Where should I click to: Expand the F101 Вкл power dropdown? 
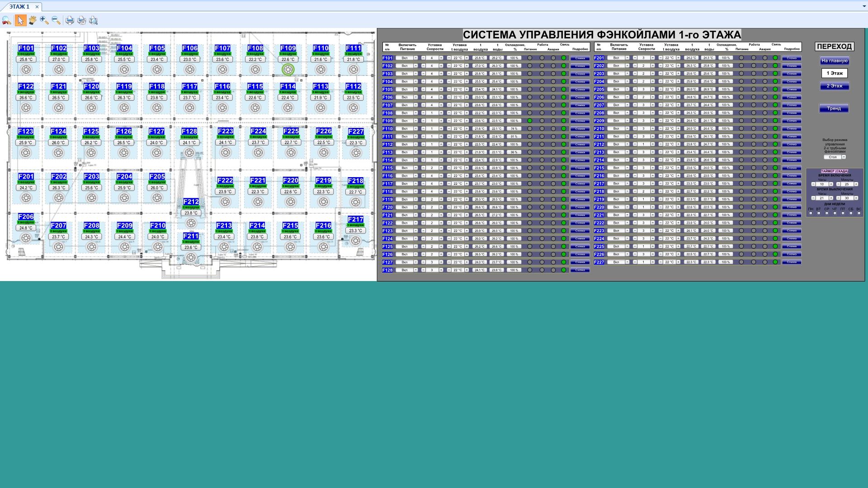[x=415, y=58]
